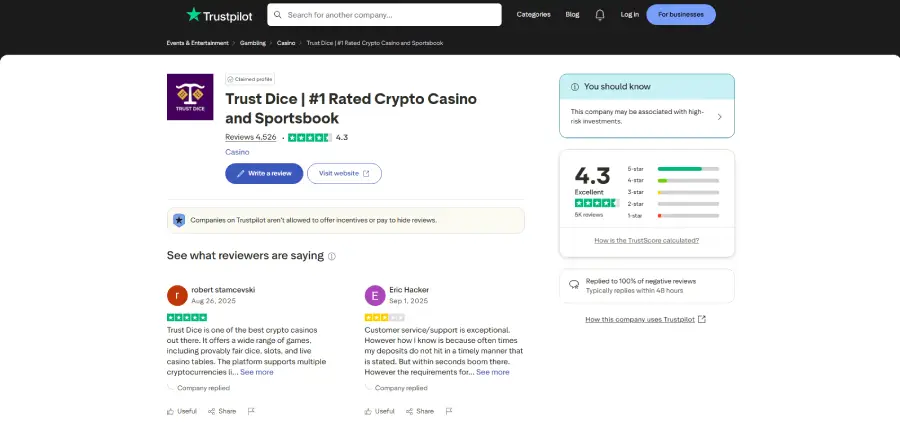The width and height of the screenshot is (900, 429).
Task: Click 'Replied to 100% of negative reviews' text
Action: click(641, 281)
